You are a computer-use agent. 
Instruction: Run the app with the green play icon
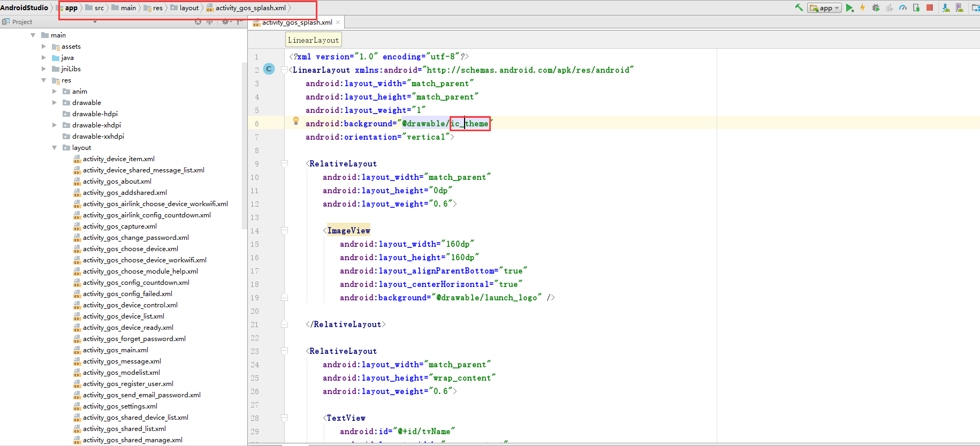pyautogui.click(x=849, y=8)
